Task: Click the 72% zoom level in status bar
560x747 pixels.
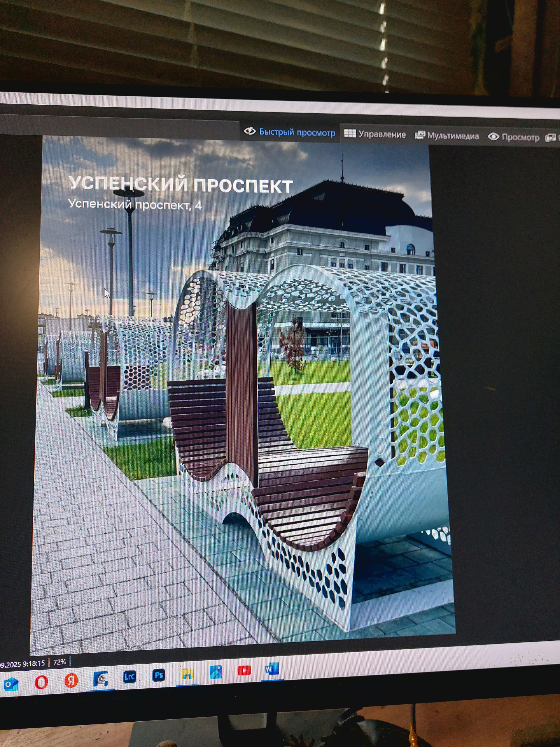Action: 59,662
